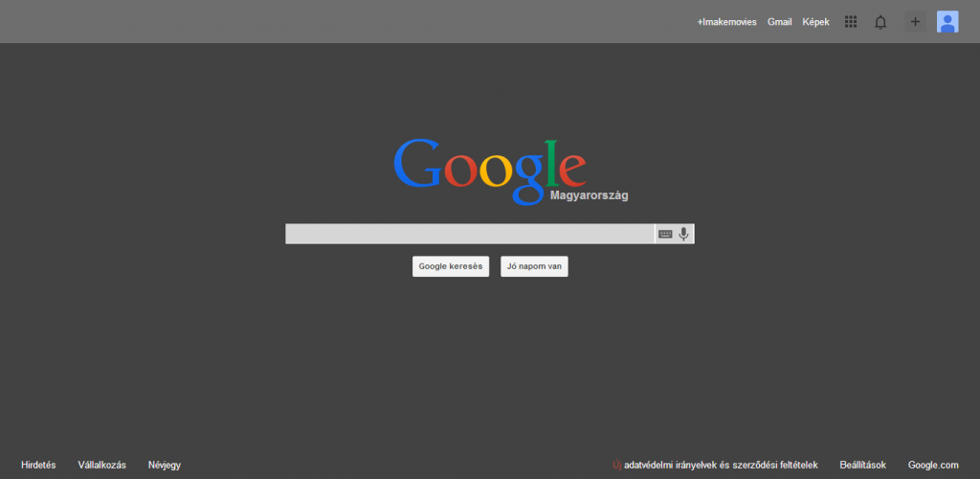Open the Képek images link
Screen dimensions: 980x479
click(815, 22)
